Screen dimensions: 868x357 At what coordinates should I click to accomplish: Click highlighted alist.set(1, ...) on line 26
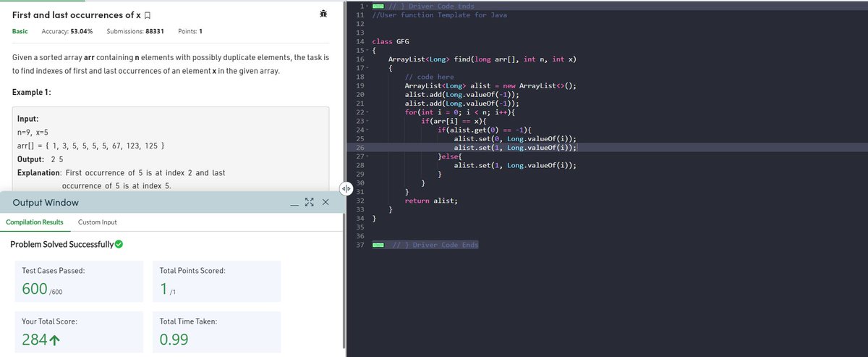[x=515, y=148]
